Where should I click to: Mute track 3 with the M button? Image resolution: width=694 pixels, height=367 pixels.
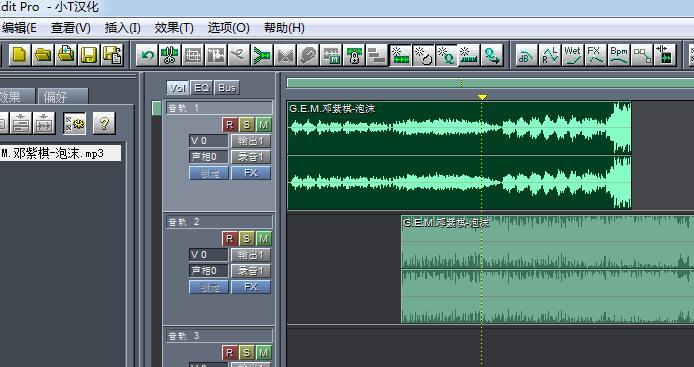264,353
